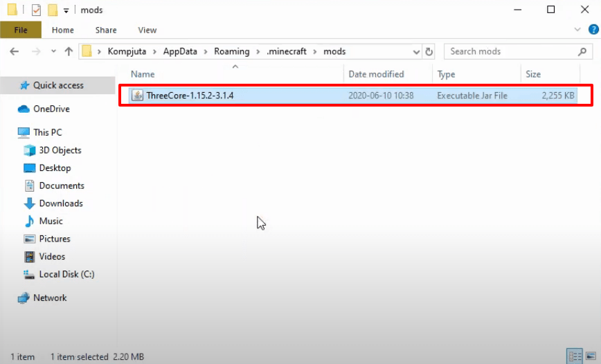Screen dimensions: 601x364
Task: Go back with the left arrow
Action: (x=14, y=51)
